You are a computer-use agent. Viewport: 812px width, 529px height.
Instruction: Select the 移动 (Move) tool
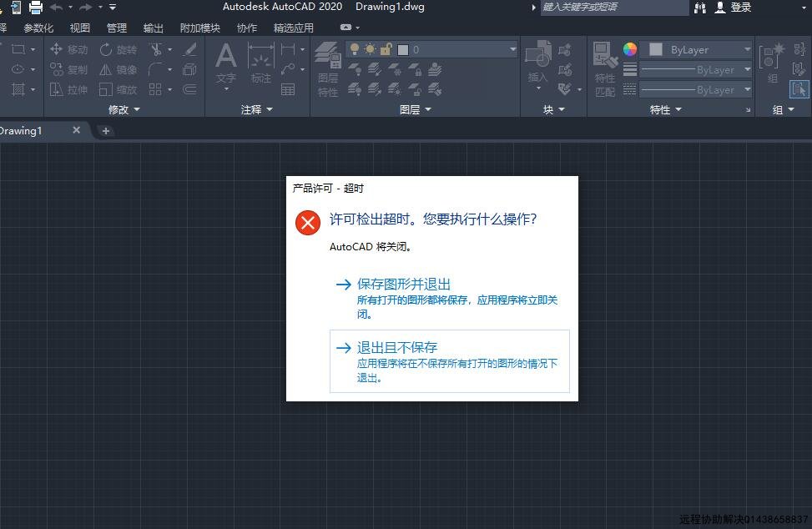point(69,49)
